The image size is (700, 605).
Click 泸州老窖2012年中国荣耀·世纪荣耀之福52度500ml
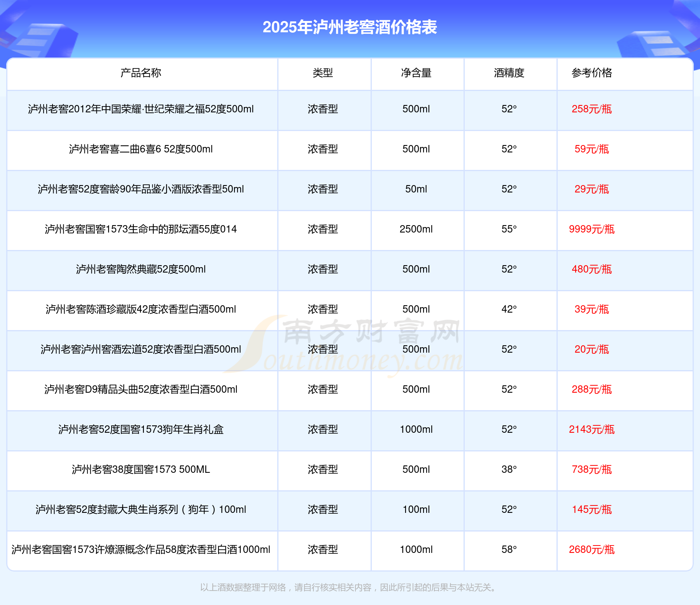click(141, 109)
